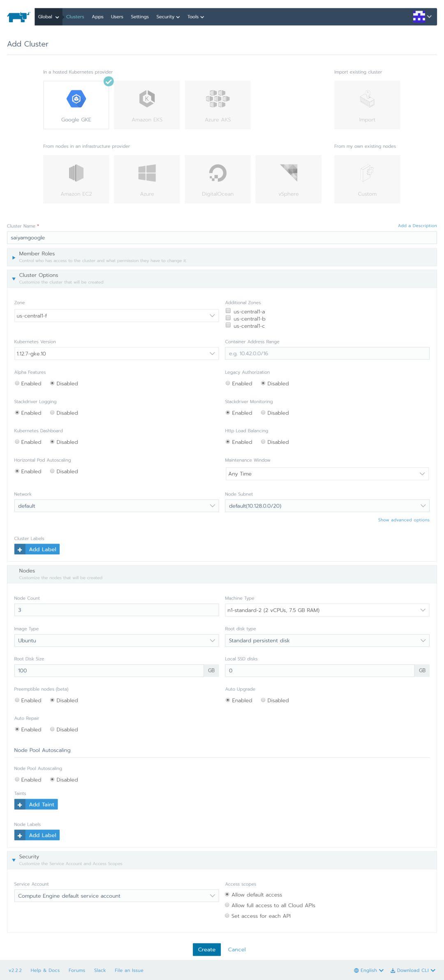Viewport: 444px width, 980px height.
Task: Select the vSphere provider icon
Action: coord(288,173)
